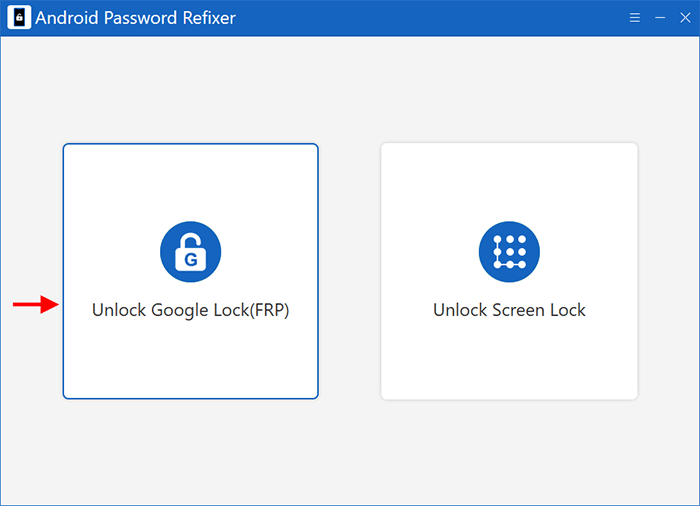Minimize the Android Password Refixer window
Screen dimensions: 700x506
tap(660, 18)
